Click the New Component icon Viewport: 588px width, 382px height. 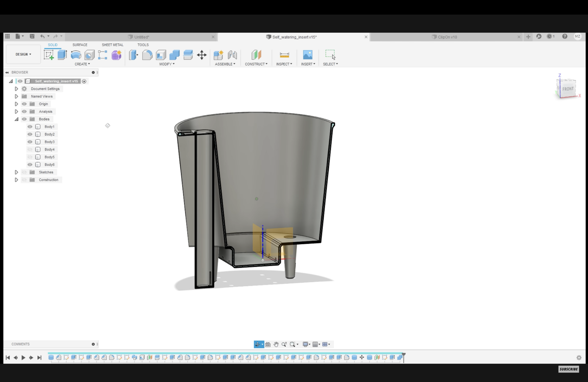click(218, 55)
